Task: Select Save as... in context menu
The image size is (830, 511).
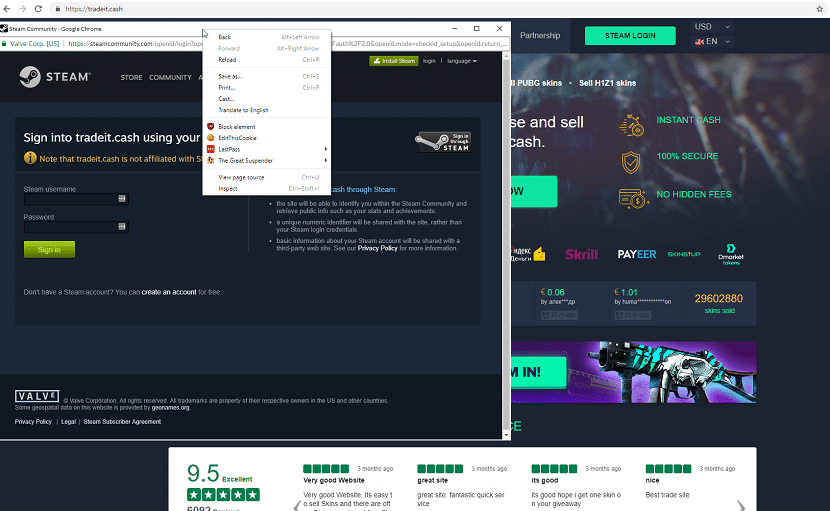Action: 267,76
